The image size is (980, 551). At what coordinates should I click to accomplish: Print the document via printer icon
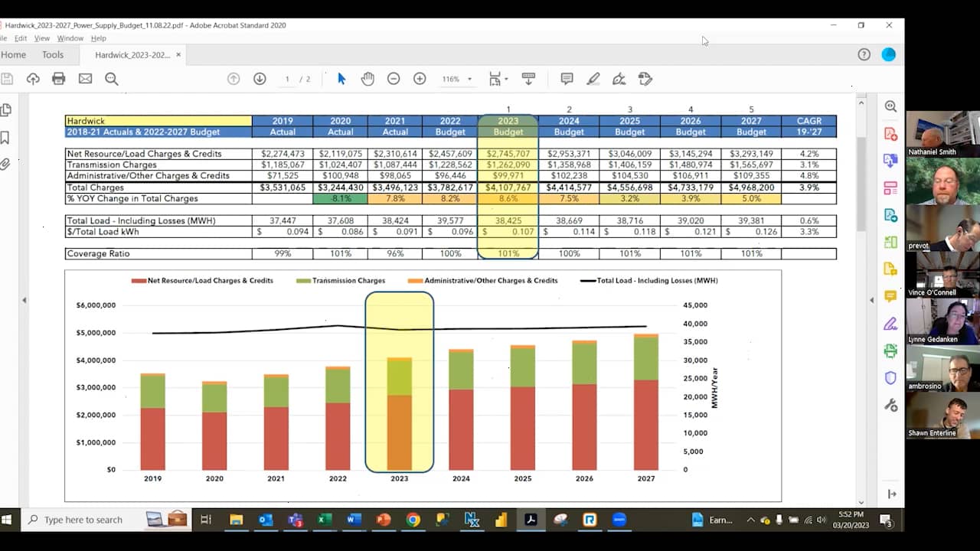(x=59, y=79)
